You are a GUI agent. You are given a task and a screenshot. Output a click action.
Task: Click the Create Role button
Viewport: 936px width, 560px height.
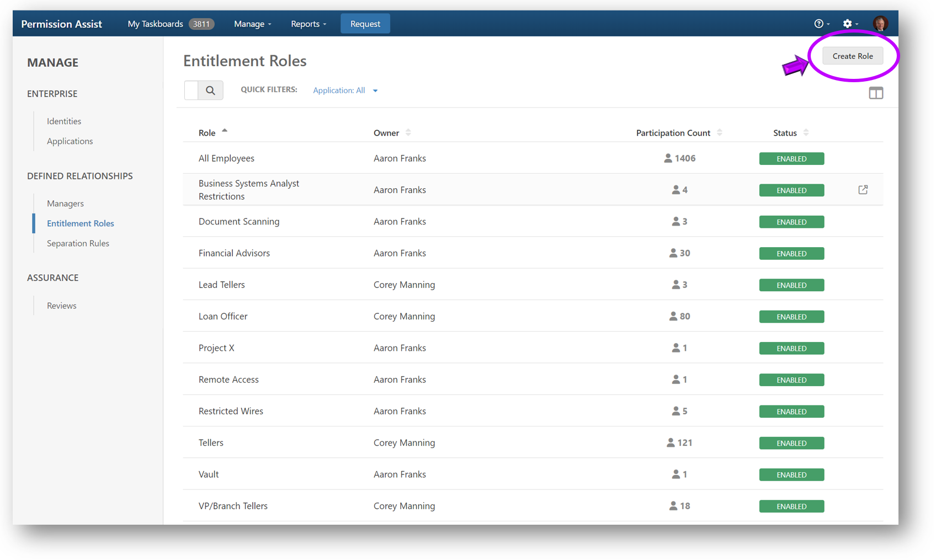click(852, 56)
